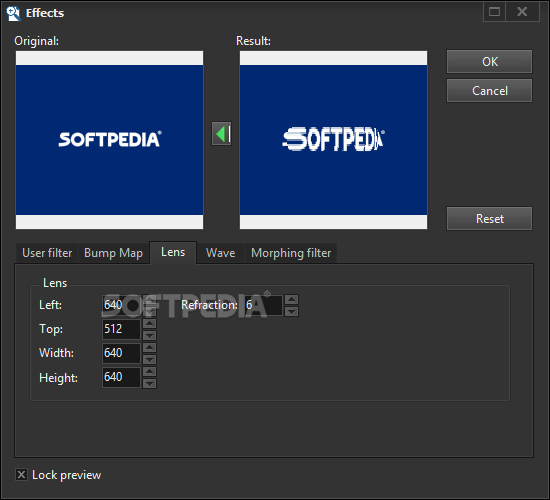Reset the effect settings
The width and height of the screenshot is (550, 500).
coord(489,219)
